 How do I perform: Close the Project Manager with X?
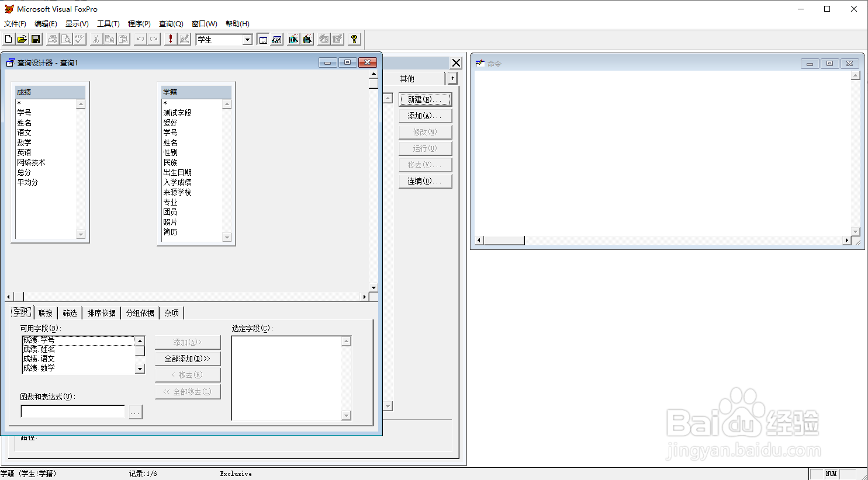point(457,63)
